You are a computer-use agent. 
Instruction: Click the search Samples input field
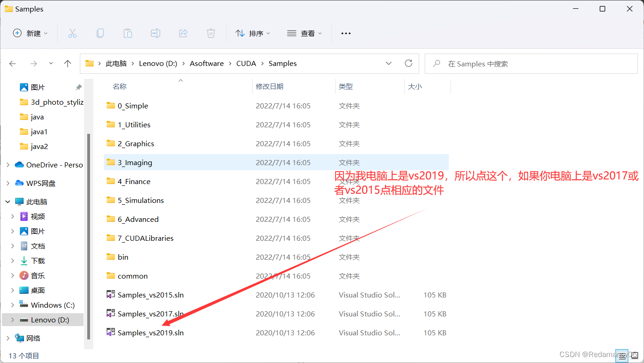tap(531, 64)
